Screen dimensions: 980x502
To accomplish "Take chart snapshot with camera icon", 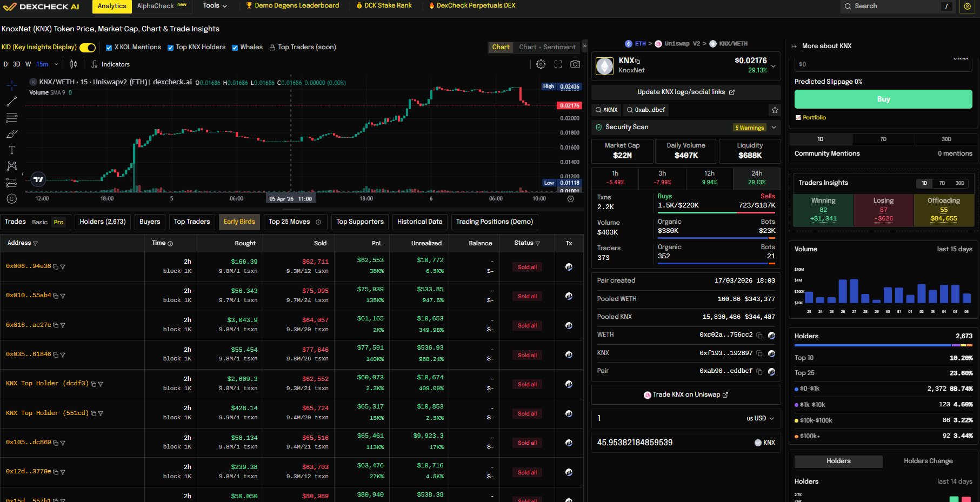I will (575, 64).
